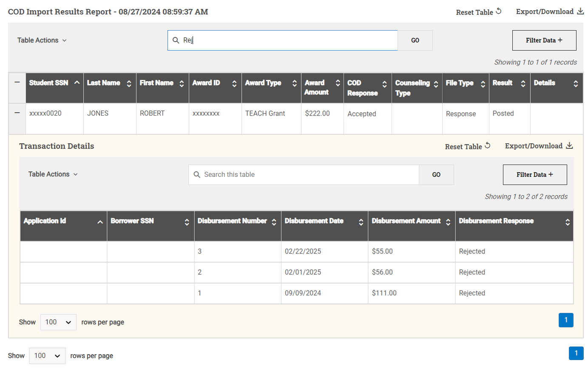Click Transaction Details Filter Data + button
Screen dimensions: 588x372
click(535, 175)
